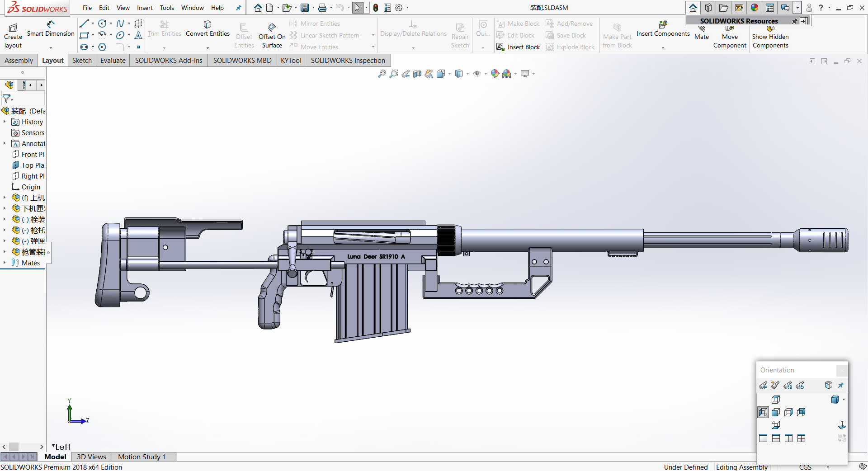Switch to the Sketch tab
Viewport: 868px width, 471px height.
pos(82,61)
